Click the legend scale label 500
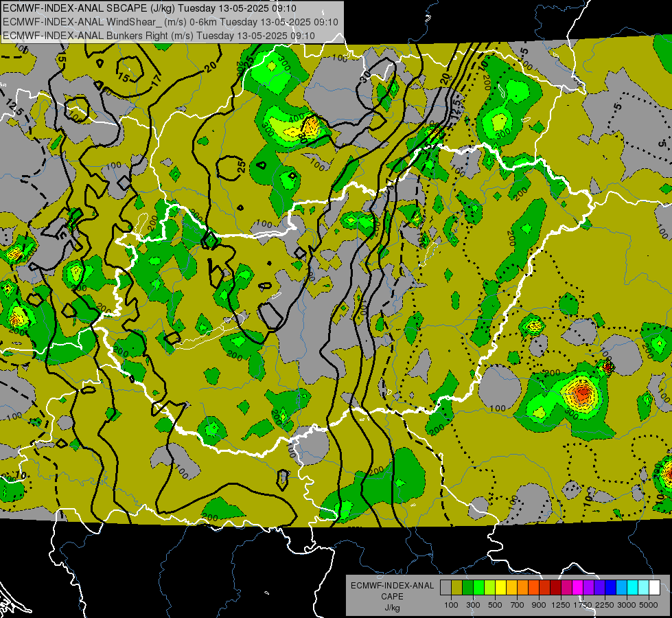This screenshot has width=672, height=618. pos(495,605)
